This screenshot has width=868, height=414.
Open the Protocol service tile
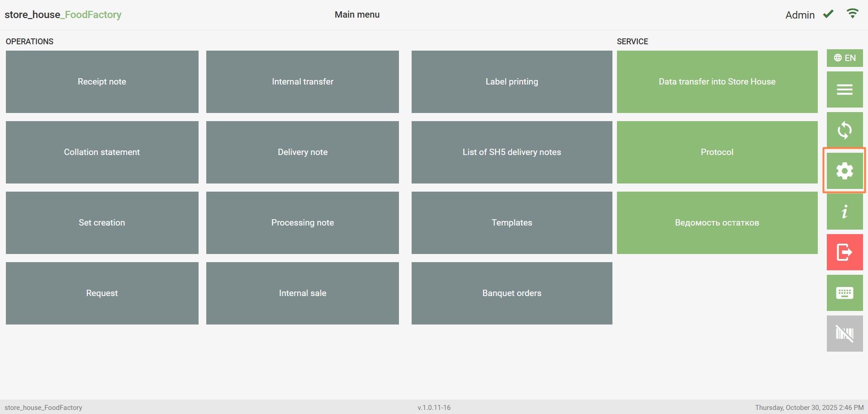[x=717, y=152]
